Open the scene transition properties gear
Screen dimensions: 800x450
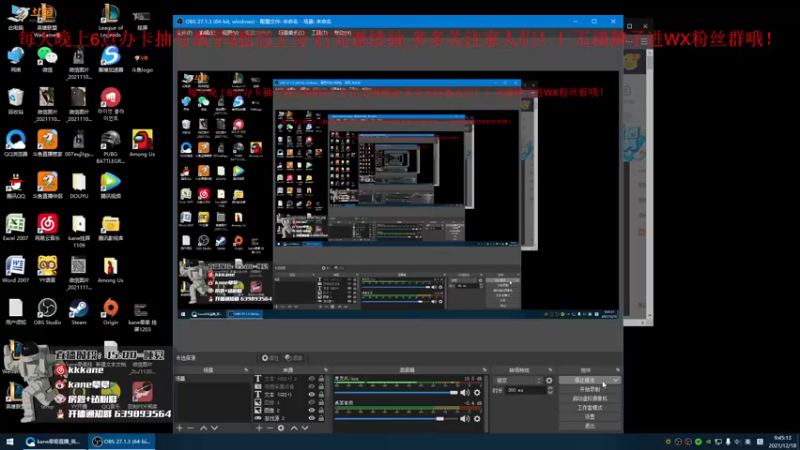(x=549, y=380)
